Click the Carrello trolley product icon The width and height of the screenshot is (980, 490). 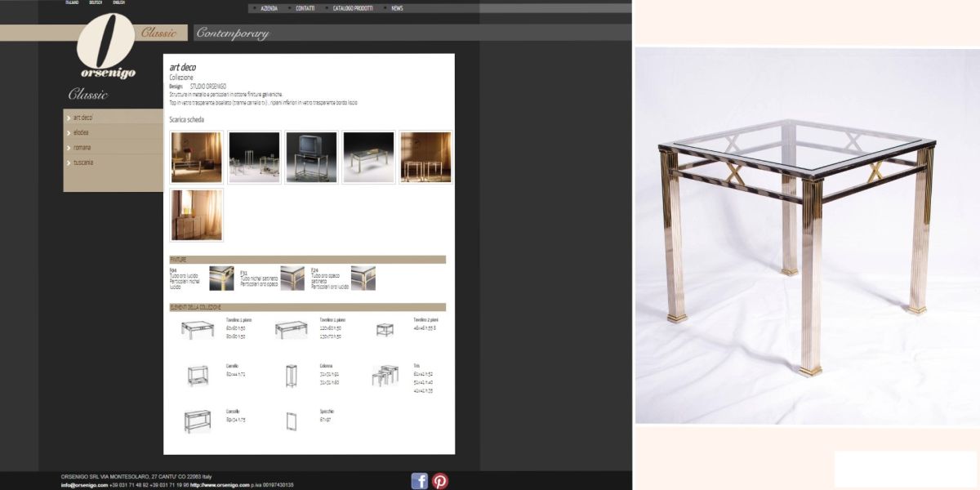[198, 375]
